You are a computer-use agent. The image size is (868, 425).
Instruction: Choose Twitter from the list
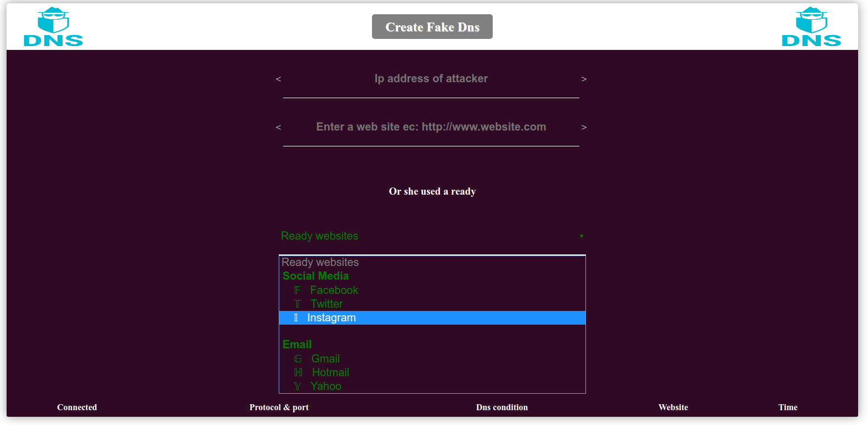click(432, 304)
